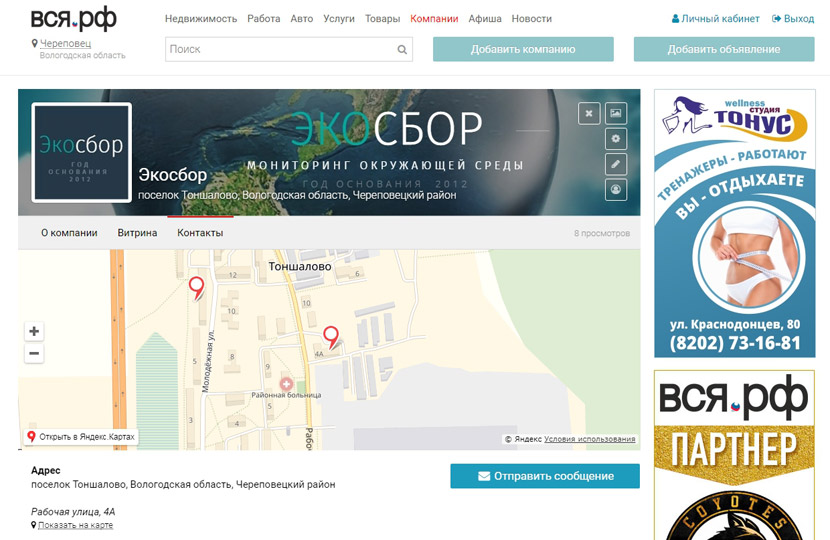Screen dimensions: 830x540
Task: Click the Тонус wellness studio ad banner
Action: coord(735,223)
